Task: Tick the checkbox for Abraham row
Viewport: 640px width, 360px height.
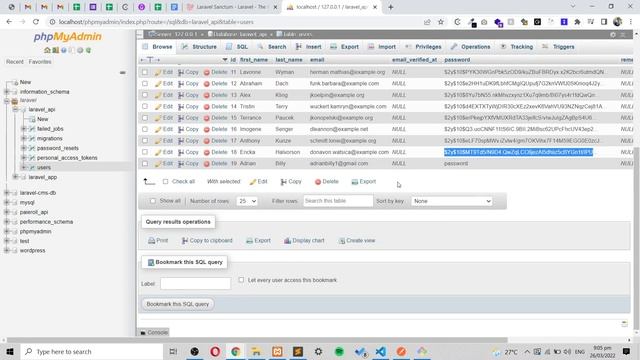Action: click(145, 83)
